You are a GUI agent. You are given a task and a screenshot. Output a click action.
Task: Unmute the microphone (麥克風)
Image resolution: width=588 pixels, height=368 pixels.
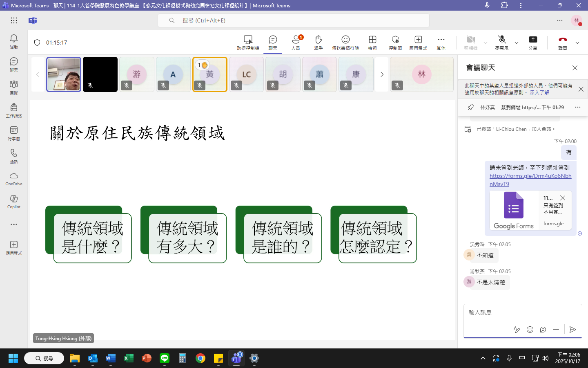(x=502, y=40)
